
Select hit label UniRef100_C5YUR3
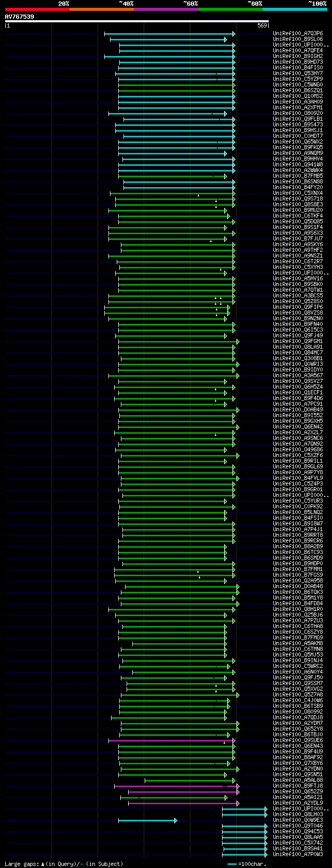(298, 501)
